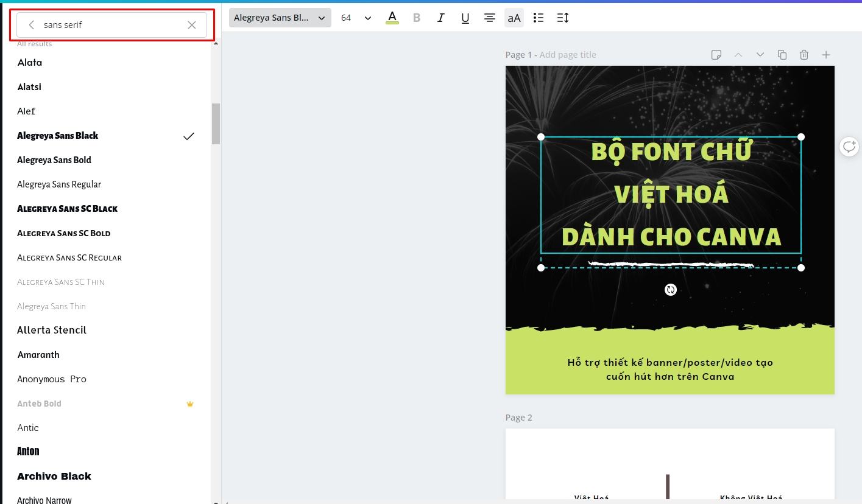The image size is (862, 504).
Task: Click the Page 2 canvas thumbnail
Action: click(x=670, y=464)
